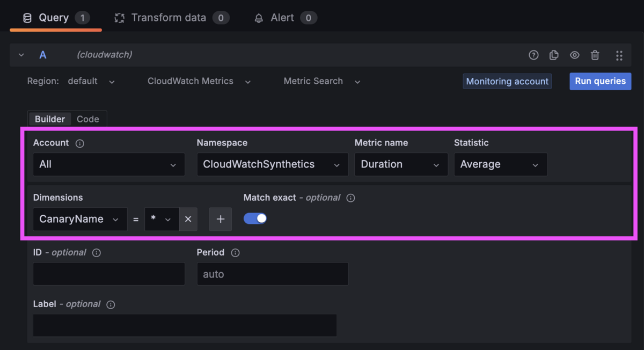Open the Namespace dropdown CloudWatchSynthetics
Screen dimensions: 644x350
click(273, 164)
